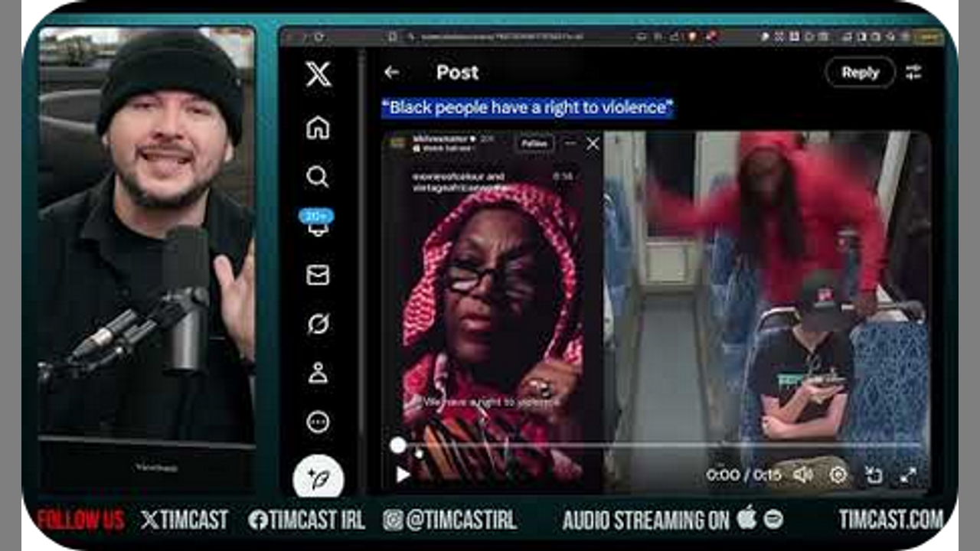Go back using the arrow beside Post
Screen dimensions: 980x551
(391, 73)
